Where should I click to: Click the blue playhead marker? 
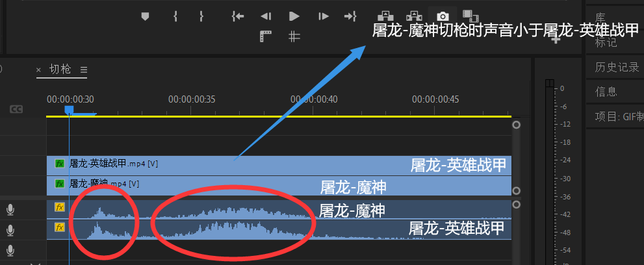click(69, 110)
